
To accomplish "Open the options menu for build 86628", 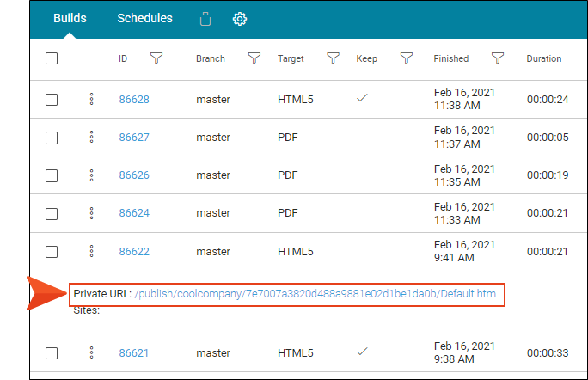I will 91,99.
